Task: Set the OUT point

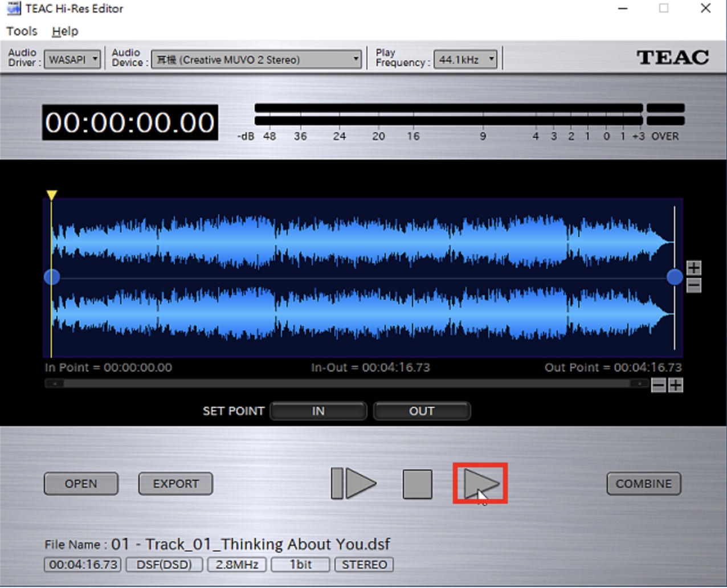Action: [422, 411]
